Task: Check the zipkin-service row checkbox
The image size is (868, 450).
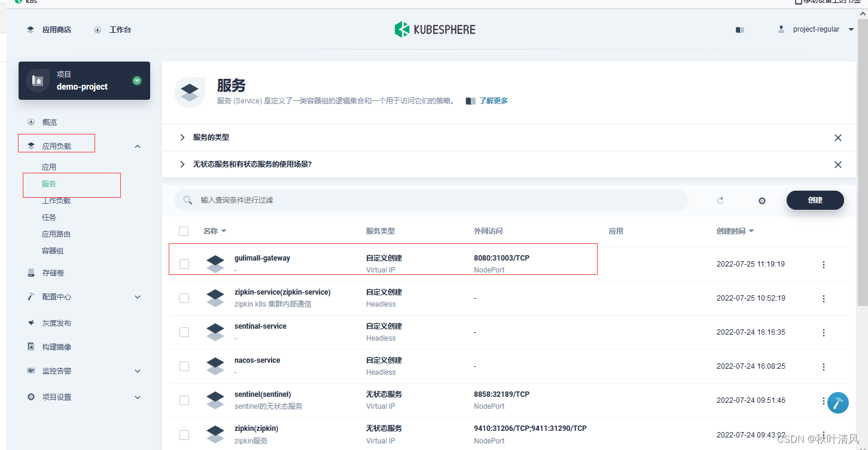Action: click(x=184, y=298)
